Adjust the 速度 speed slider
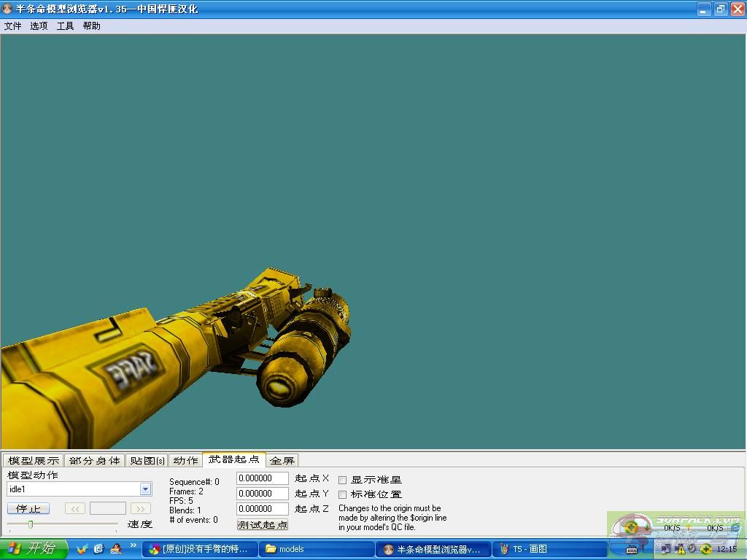747x560 pixels. [31, 524]
